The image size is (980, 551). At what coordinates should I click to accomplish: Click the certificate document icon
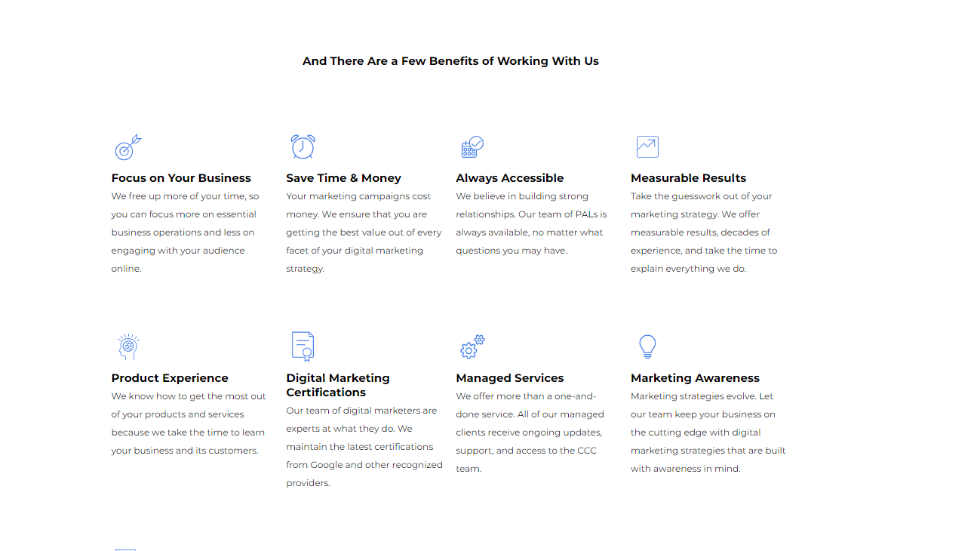303,346
